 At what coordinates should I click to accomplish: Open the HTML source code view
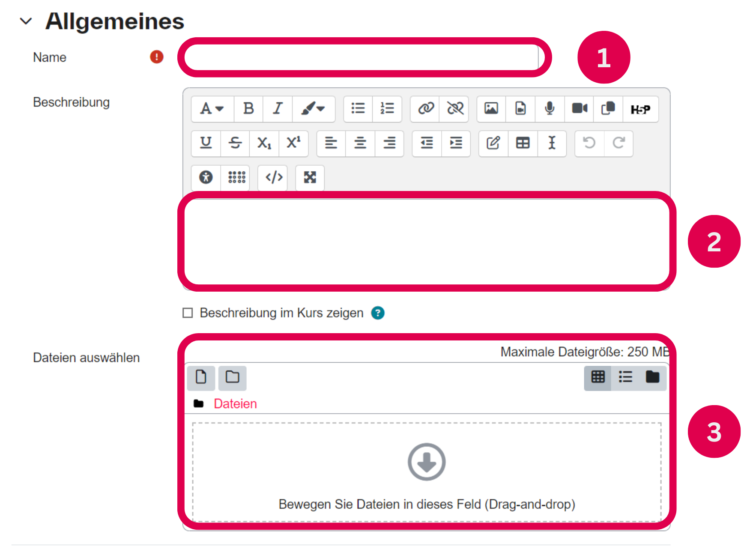coord(274,177)
